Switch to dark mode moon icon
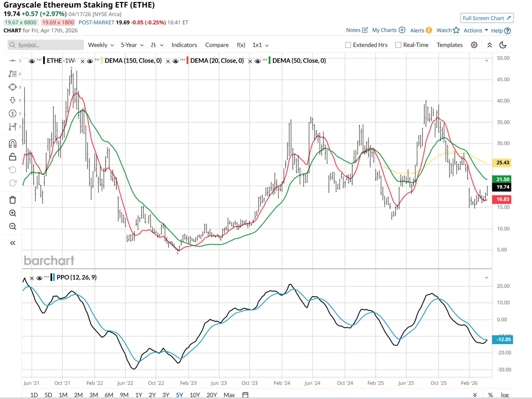Image resolution: width=532 pixels, height=399 pixels. tap(503, 45)
